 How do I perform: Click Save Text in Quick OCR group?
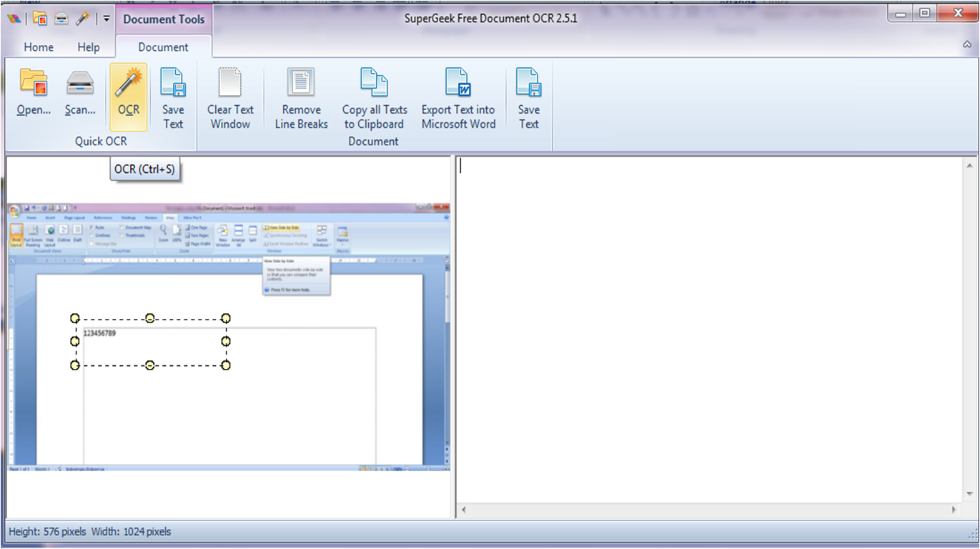[x=173, y=99]
